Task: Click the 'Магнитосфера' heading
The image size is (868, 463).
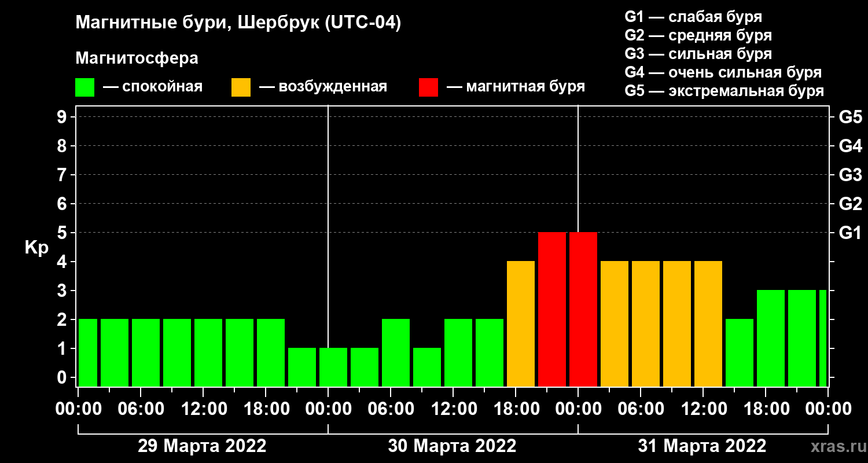Action: pyautogui.click(x=137, y=58)
